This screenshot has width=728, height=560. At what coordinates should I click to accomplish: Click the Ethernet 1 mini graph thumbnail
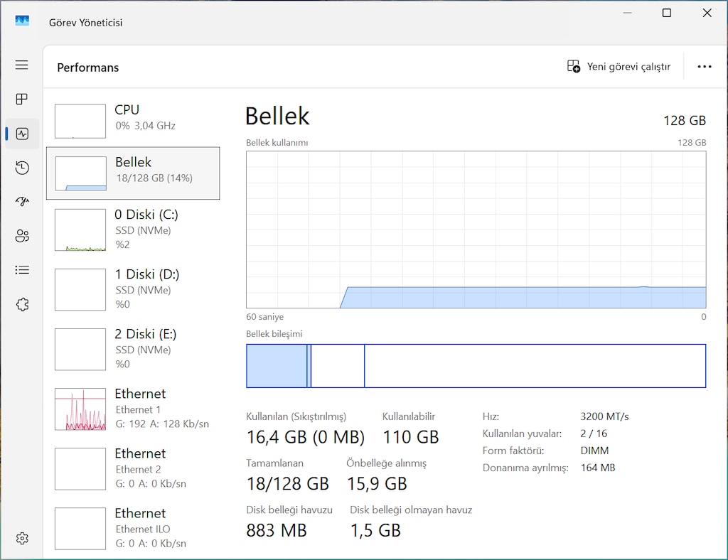(80, 409)
